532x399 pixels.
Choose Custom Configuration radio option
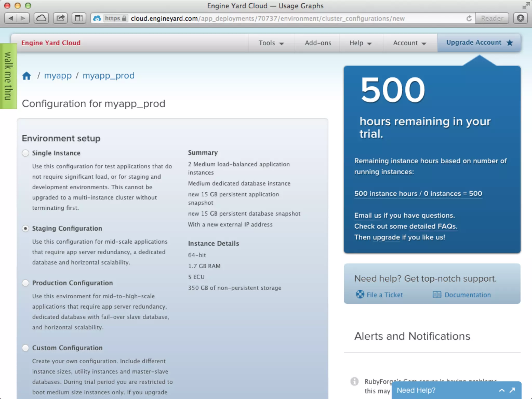25,348
